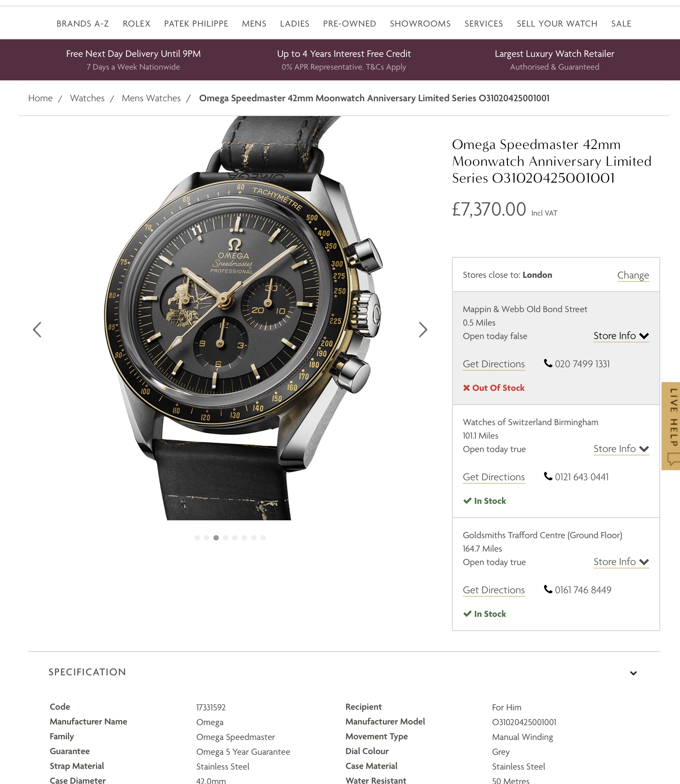The width and height of the screenshot is (680, 784).
Task: Expand Store Info for Watches of Switzerland Birmingham
Action: 621,449
